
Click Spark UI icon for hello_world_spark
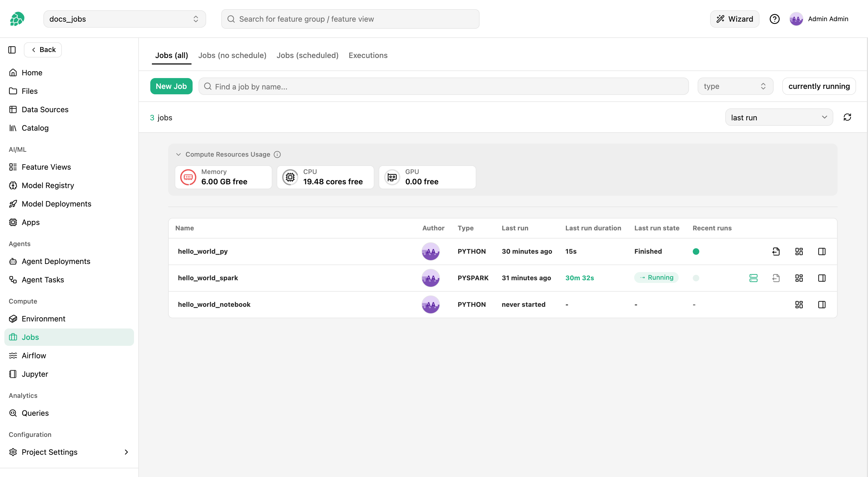pyautogui.click(x=754, y=278)
